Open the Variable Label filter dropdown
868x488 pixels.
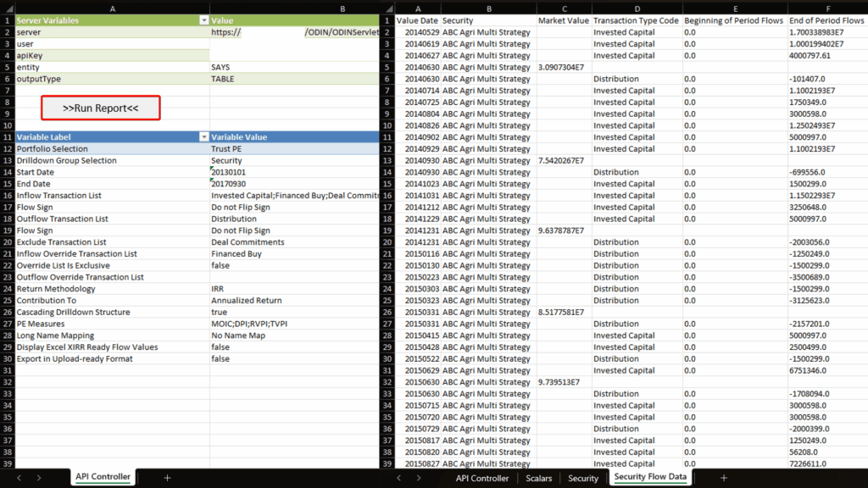[203, 136]
